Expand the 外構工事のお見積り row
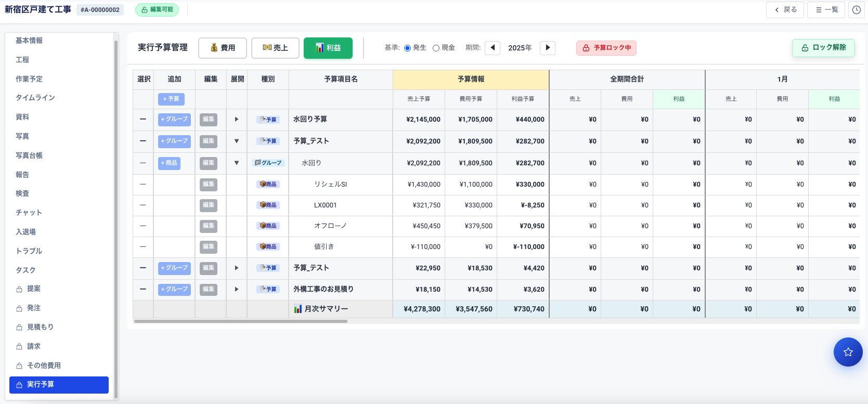This screenshot has width=868, height=404. [237, 290]
